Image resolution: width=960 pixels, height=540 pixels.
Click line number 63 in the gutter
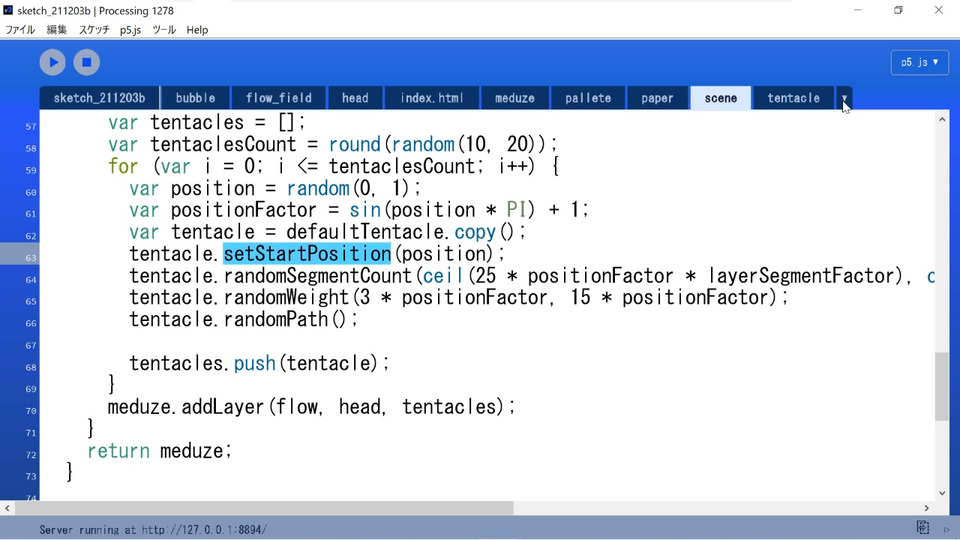[31, 258]
